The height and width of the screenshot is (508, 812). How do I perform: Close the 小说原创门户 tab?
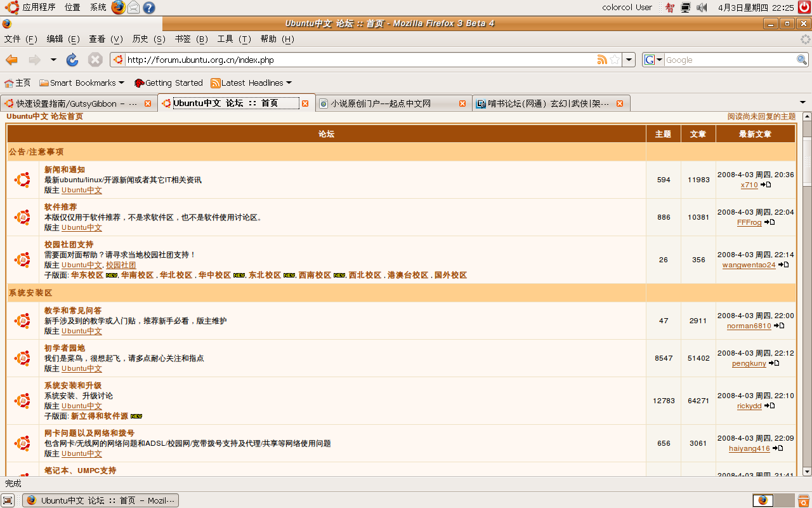click(462, 104)
